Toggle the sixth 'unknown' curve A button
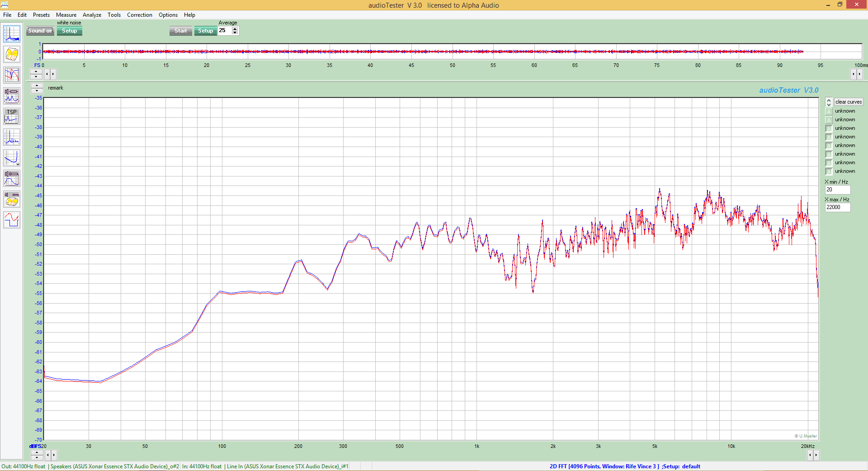868x471 pixels. coord(829,154)
